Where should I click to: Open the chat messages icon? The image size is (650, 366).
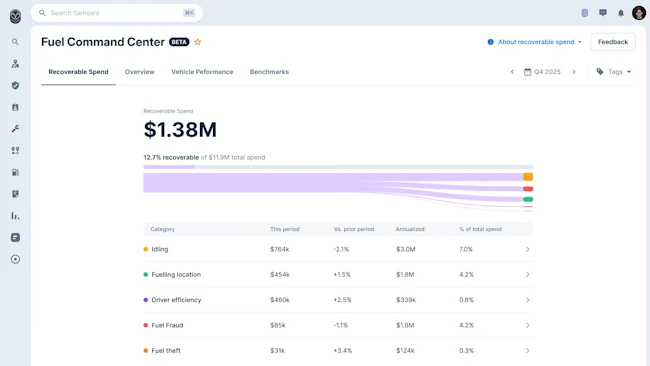[603, 13]
